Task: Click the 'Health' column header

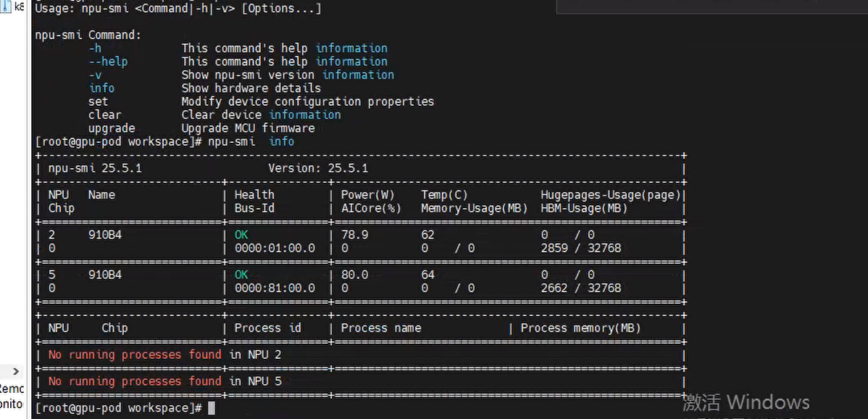Action: [254, 195]
